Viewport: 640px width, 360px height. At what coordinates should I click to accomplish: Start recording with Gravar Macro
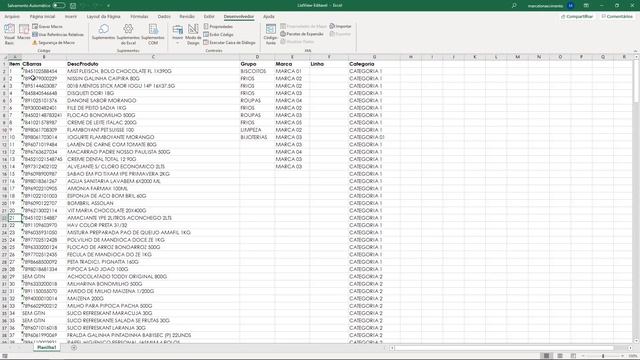point(47,27)
